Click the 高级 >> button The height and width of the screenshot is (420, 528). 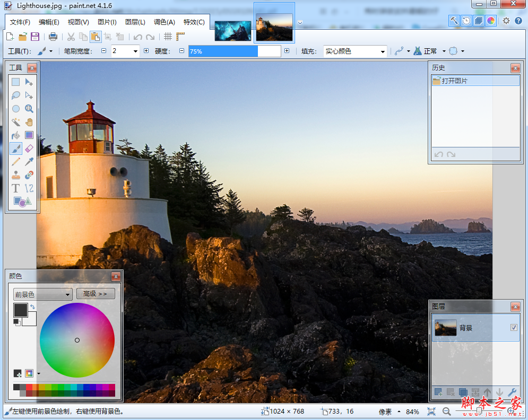coord(96,294)
